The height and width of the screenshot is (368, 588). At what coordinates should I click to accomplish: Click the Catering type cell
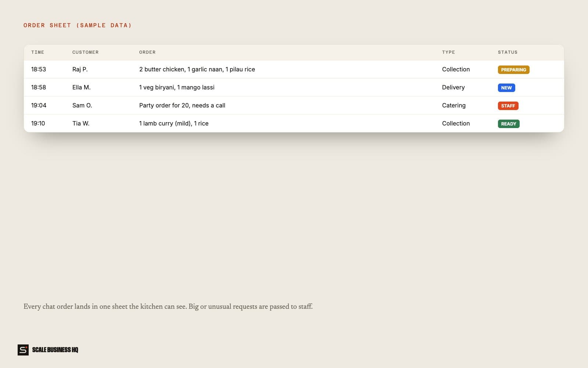click(453, 105)
